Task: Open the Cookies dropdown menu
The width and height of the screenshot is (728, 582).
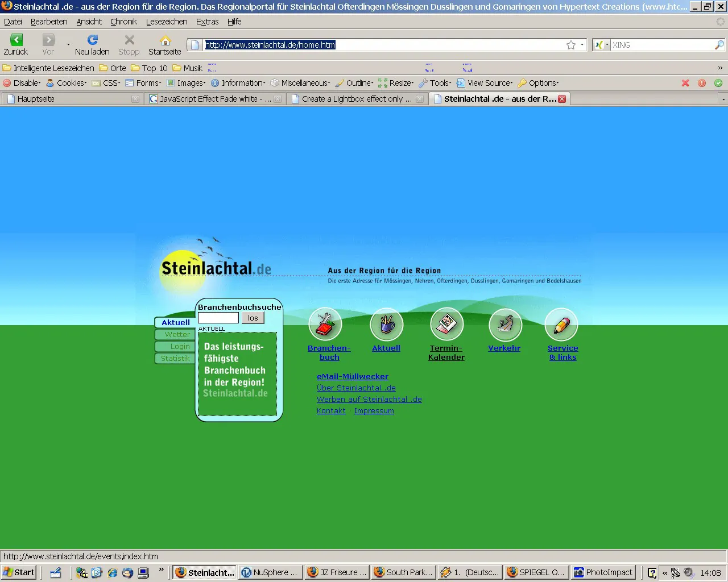Action: pyautogui.click(x=67, y=83)
